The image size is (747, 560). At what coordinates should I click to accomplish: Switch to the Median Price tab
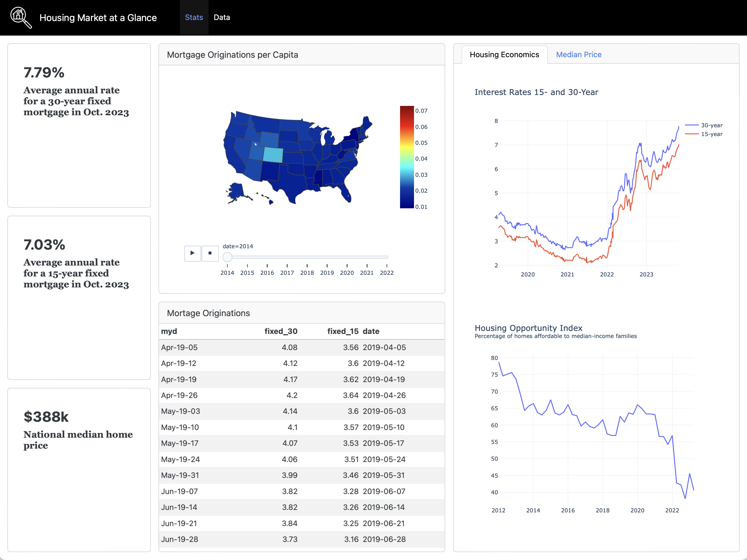(x=578, y=55)
